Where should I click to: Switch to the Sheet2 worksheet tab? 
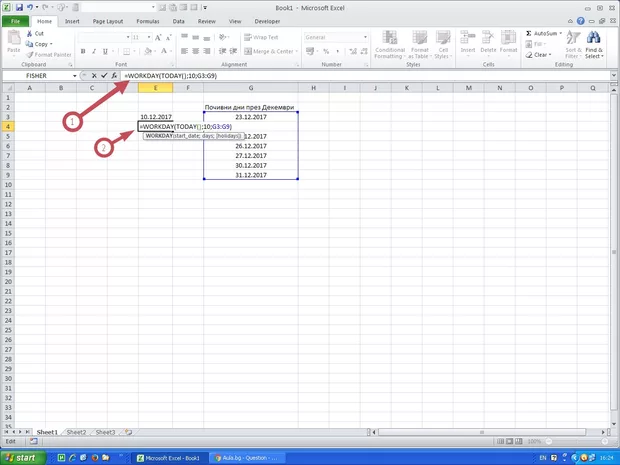[x=75, y=432]
